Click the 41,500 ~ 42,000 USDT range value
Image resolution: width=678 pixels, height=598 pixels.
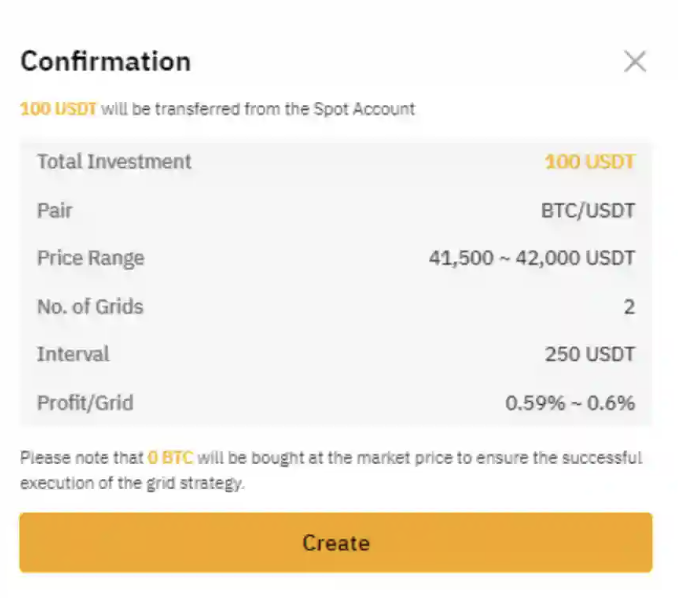point(532,259)
